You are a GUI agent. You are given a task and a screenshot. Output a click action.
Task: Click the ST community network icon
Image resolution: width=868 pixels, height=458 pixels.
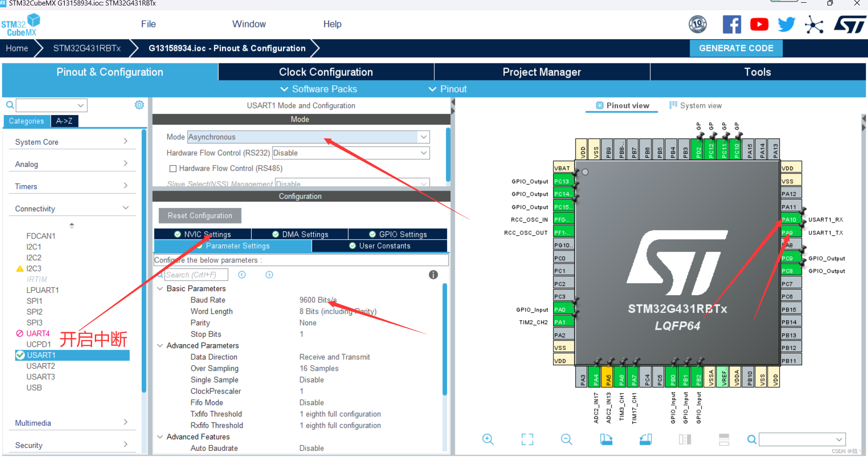pyautogui.click(x=814, y=25)
